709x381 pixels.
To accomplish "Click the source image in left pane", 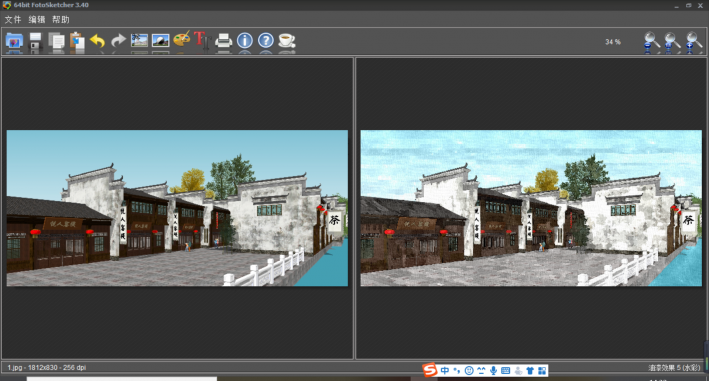I will pyautogui.click(x=177, y=208).
